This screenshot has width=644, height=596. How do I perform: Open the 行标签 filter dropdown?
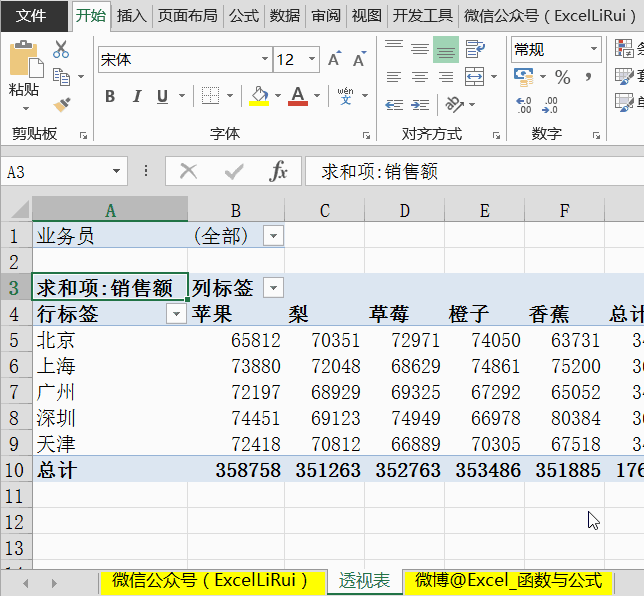tap(177, 314)
